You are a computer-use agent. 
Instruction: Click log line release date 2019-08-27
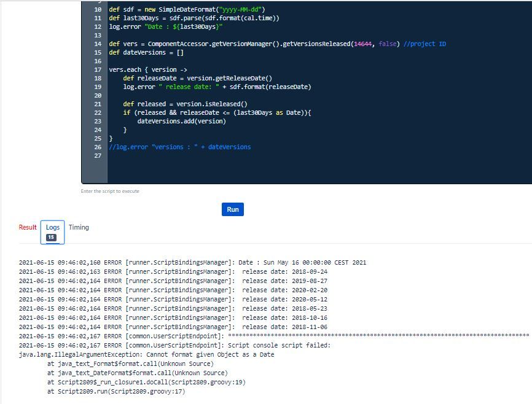[173, 281]
